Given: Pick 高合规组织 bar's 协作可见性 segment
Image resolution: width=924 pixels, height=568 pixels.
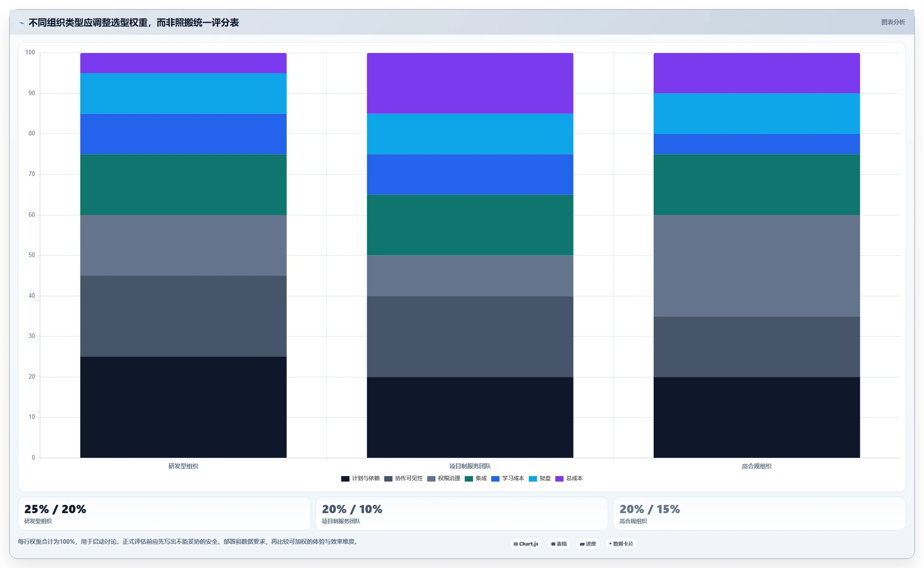Looking at the screenshot, I should (x=757, y=347).
